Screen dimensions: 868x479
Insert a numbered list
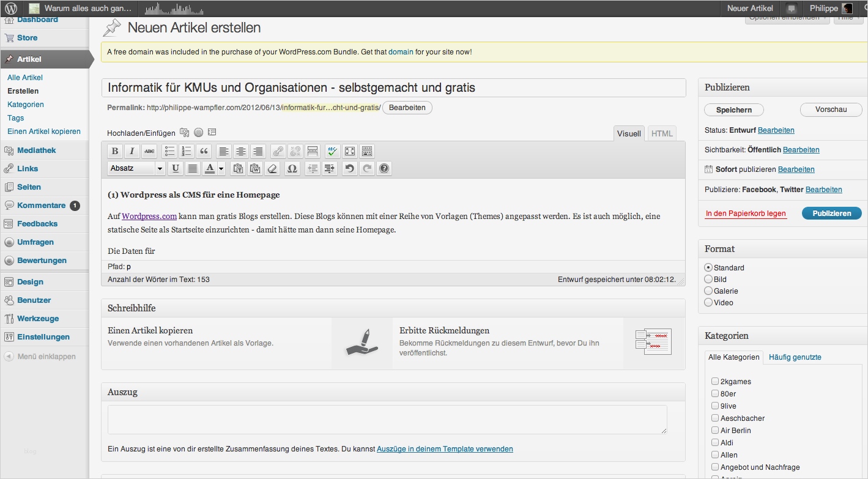click(187, 151)
